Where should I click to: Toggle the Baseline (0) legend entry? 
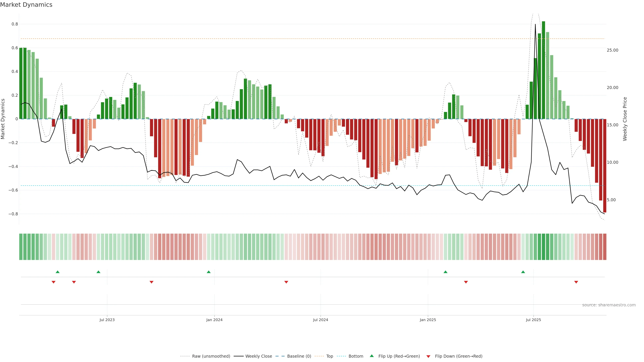click(x=299, y=356)
